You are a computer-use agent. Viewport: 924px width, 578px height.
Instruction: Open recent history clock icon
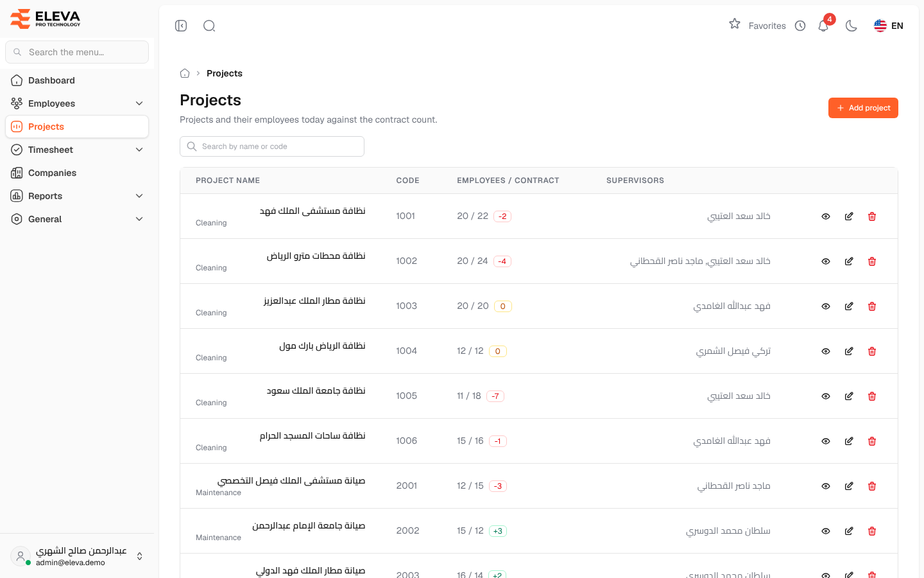(800, 26)
